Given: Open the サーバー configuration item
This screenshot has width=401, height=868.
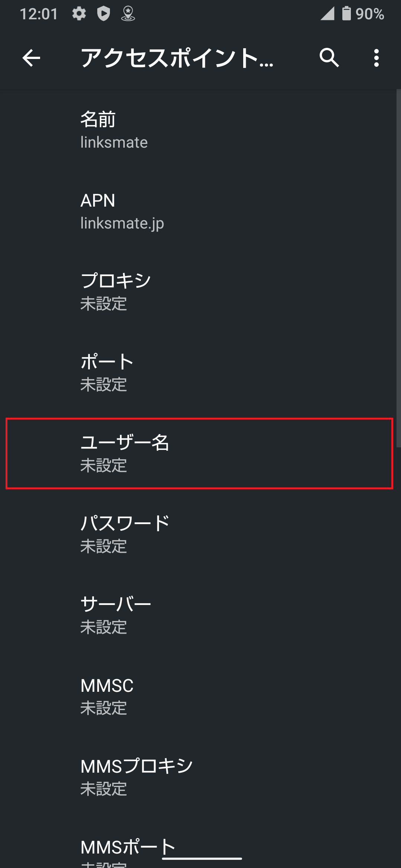Looking at the screenshot, I should [x=200, y=615].
